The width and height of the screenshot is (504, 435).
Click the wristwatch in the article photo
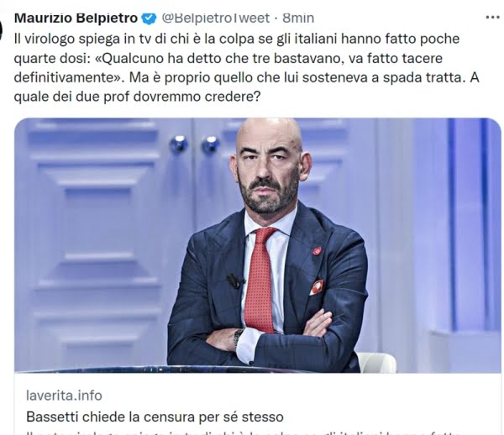(x=238, y=337)
